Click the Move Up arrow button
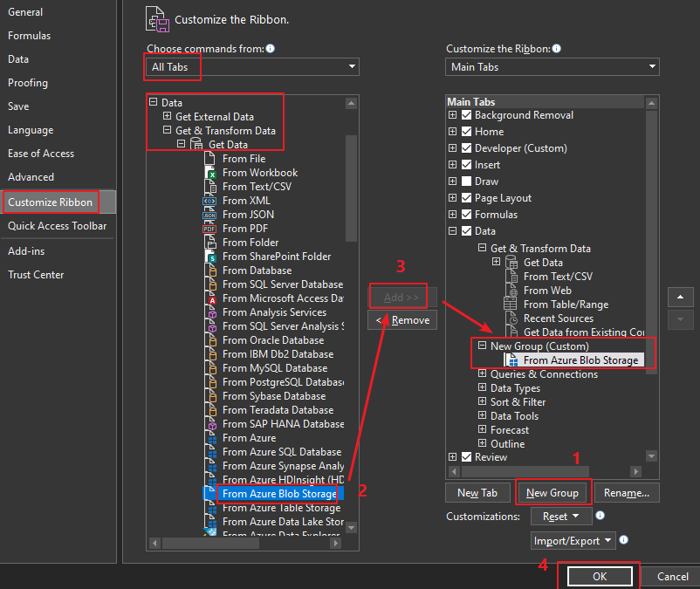 coord(680,297)
